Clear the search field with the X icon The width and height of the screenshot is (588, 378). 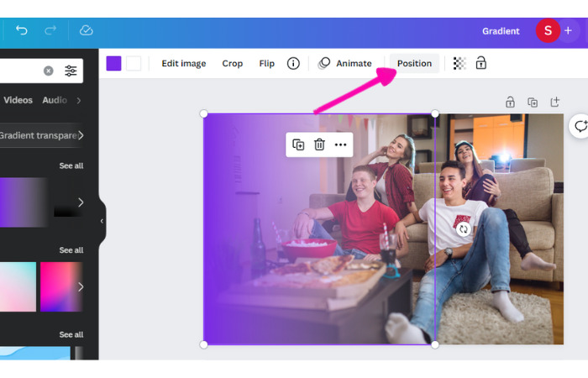coord(49,71)
